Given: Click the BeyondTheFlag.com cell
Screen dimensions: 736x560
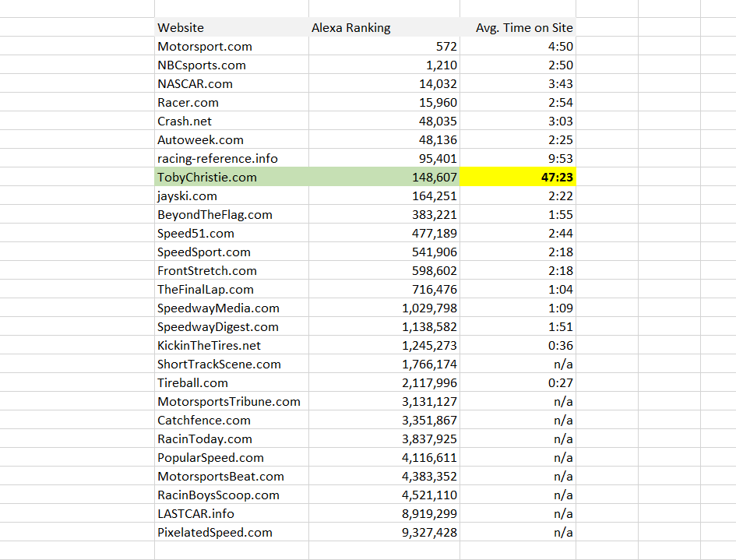Looking at the screenshot, I should tap(231, 214).
